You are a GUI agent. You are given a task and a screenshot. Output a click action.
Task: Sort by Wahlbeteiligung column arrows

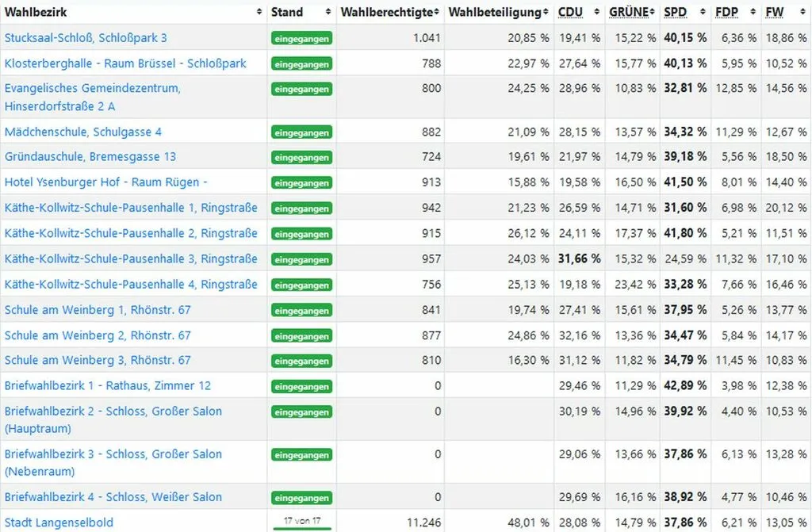coord(546,12)
